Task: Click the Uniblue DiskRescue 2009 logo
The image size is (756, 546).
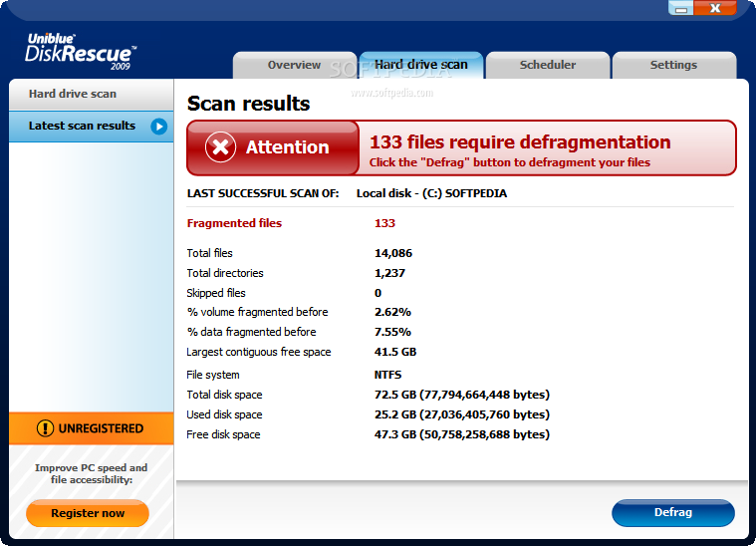Action: coord(81,52)
